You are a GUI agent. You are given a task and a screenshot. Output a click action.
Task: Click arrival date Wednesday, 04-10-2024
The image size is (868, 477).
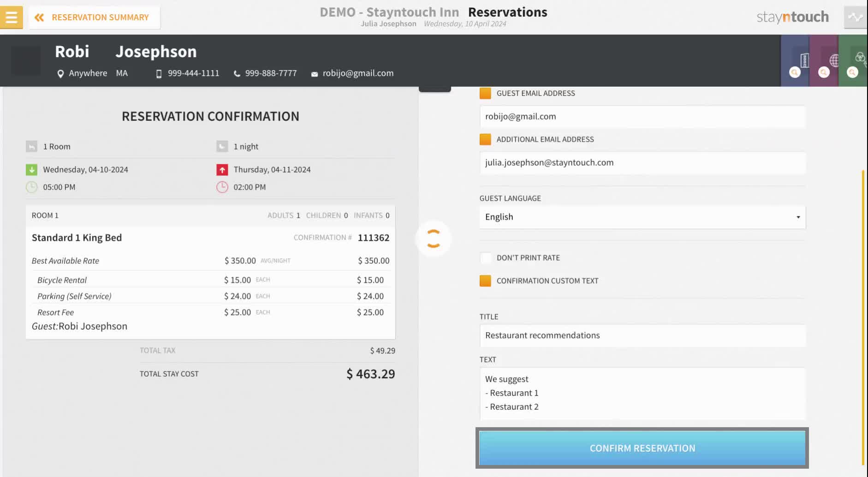(85, 170)
